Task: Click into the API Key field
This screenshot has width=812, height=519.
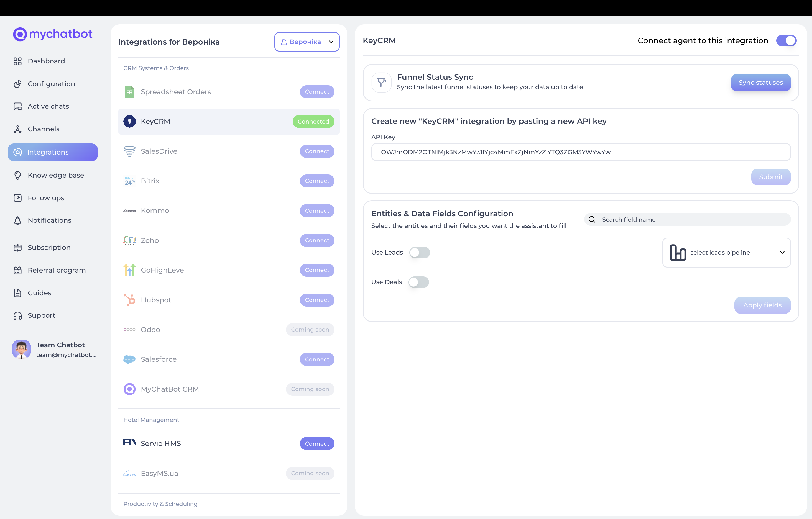Action: [580, 152]
